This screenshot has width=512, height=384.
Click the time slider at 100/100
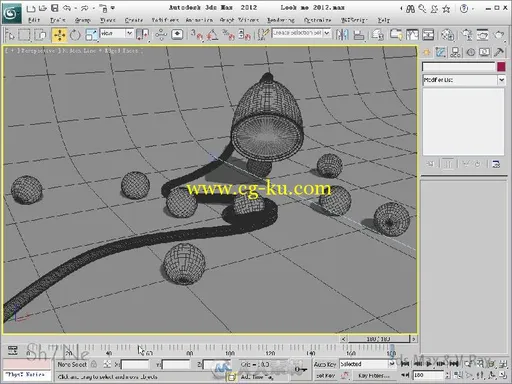[379, 339]
